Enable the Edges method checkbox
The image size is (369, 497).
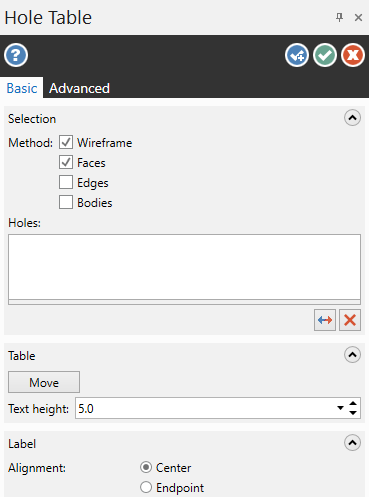(66, 182)
